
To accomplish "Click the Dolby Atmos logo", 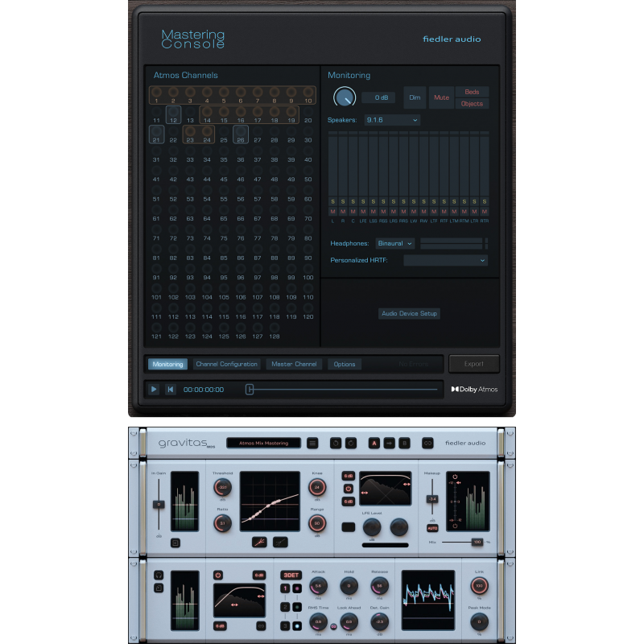I will (477, 389).
